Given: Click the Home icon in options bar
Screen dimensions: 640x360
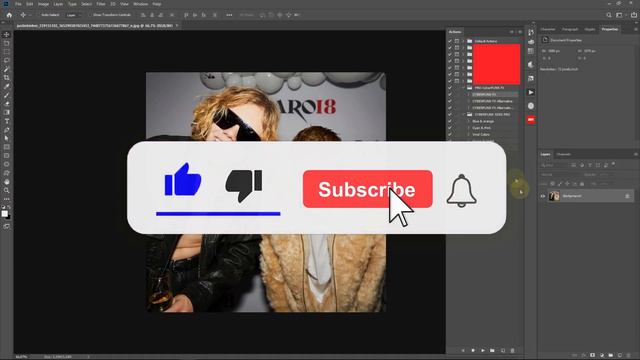Looking at the screenshot, I should pyautogui.click(x=9, y=15).
